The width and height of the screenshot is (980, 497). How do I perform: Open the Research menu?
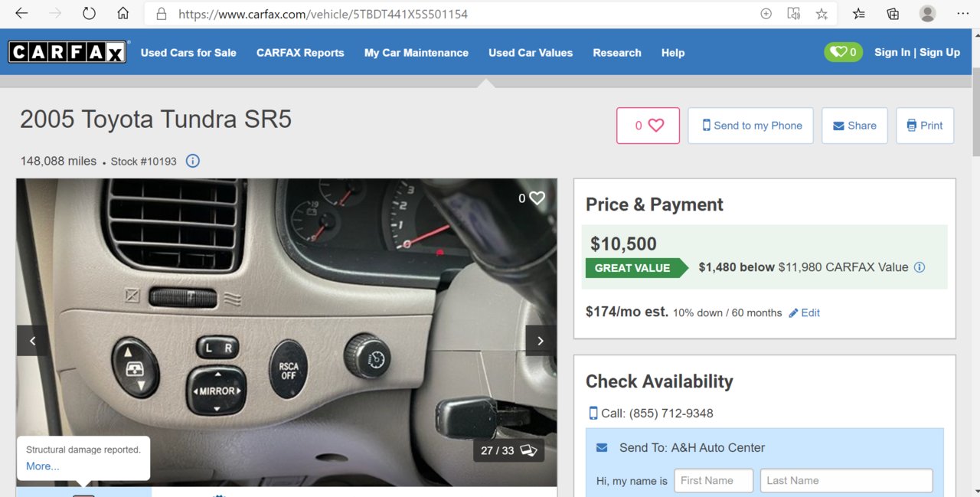point(617,53)
